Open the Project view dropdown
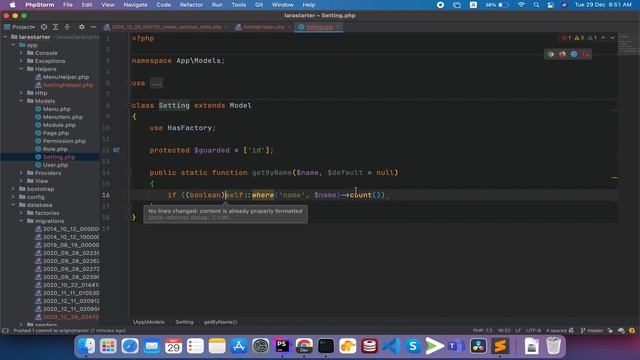Viewport: 640px width, 360px height. pos(23,27)
